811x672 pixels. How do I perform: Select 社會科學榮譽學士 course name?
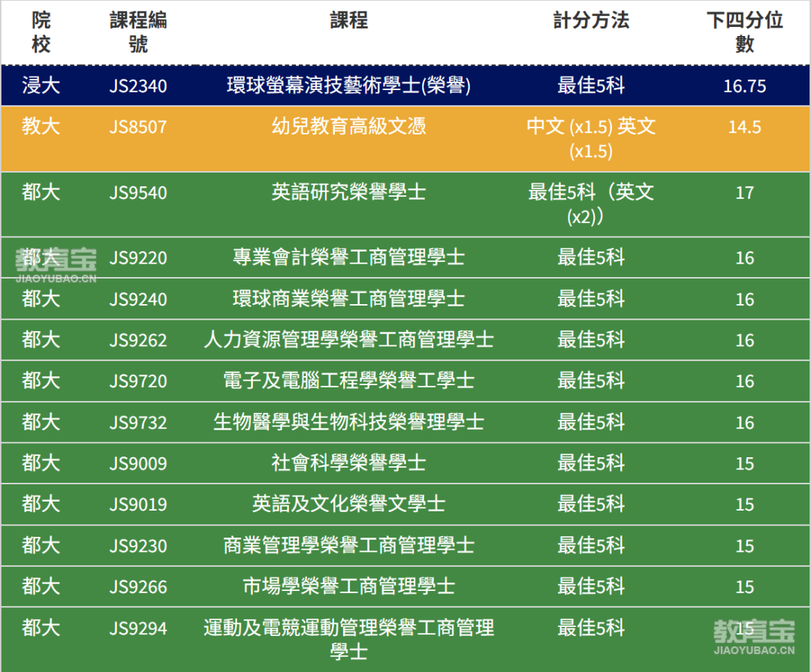(348, 463)
